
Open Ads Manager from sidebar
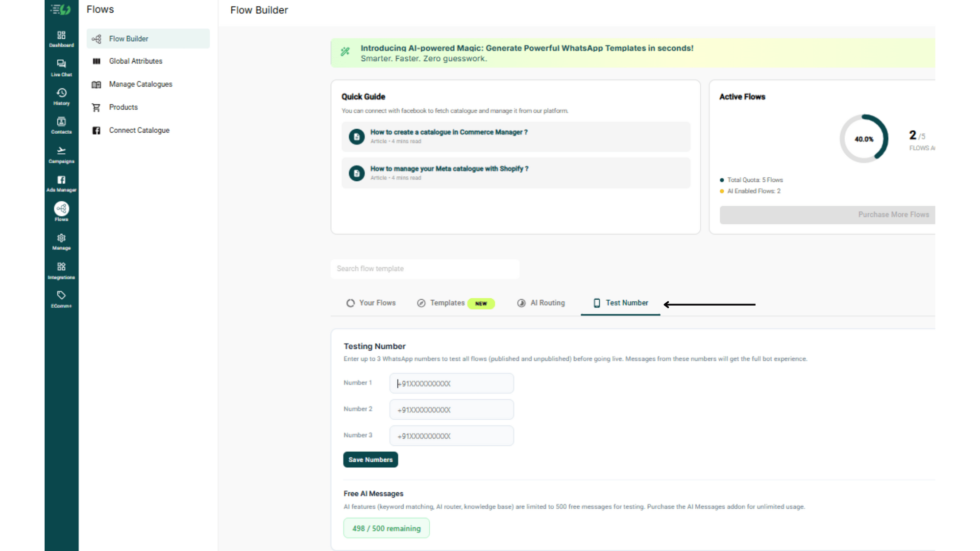pyautogui.click(x=61, y=184)
